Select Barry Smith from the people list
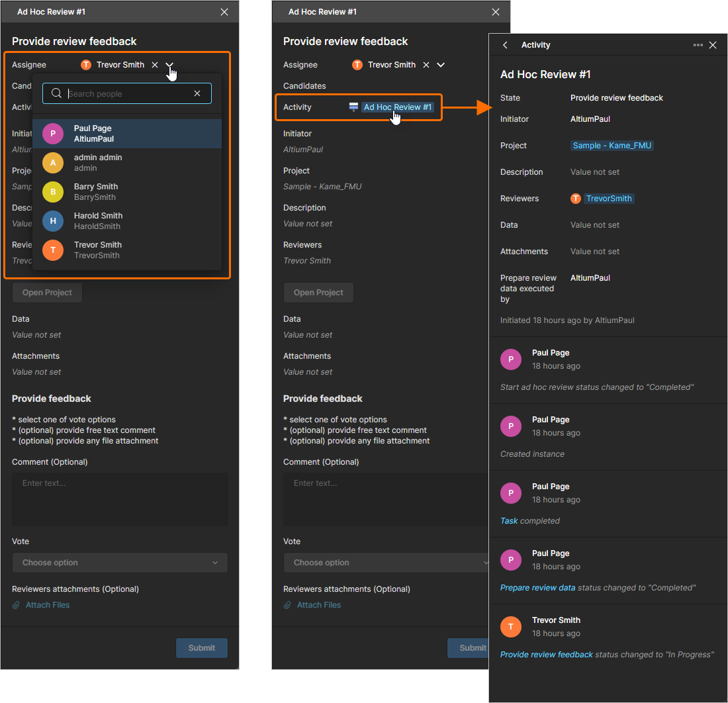Image resolution: width=728 pixels, height=703 pixels. (96, 191)
